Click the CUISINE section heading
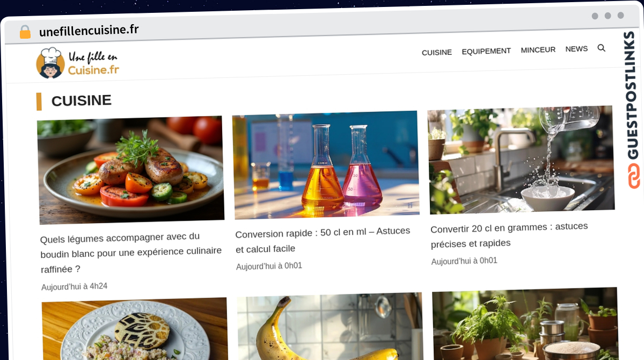This screenshot has width=644, height=360. point(81,100)
